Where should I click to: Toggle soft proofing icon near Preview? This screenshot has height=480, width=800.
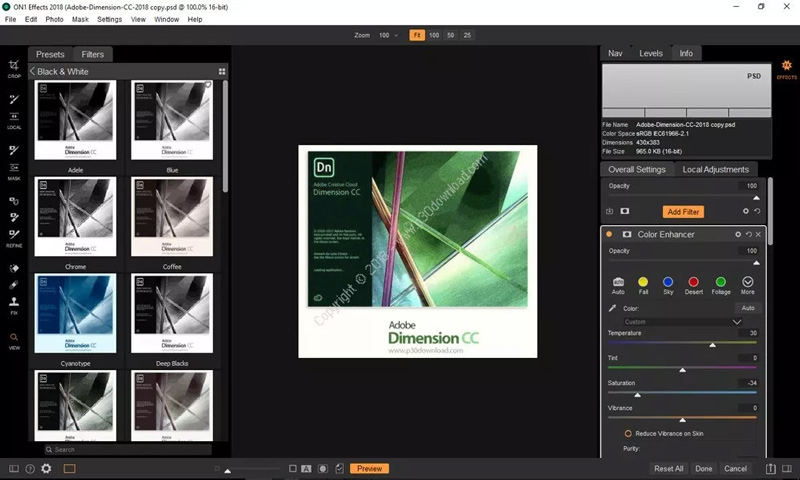click(339, 468)
